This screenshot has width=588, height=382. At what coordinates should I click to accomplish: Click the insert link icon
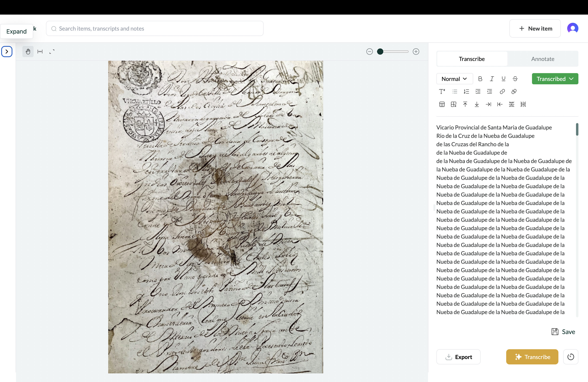click(502, 92)
